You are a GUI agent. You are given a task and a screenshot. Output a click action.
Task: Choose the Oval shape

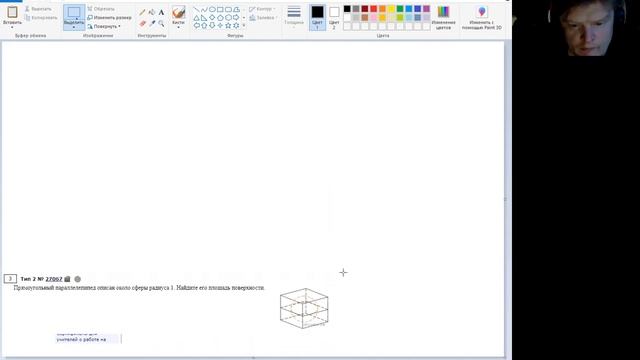pos(212,9)
